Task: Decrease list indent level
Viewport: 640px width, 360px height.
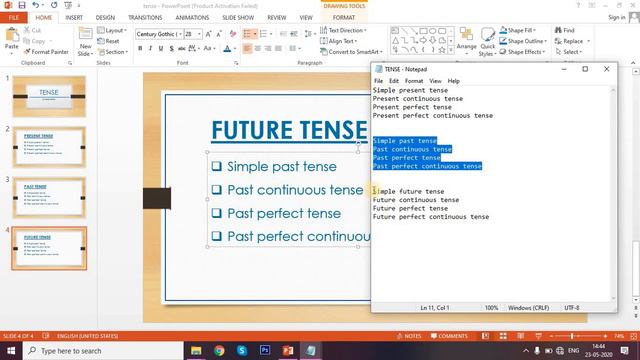Action: pyautogui.click(x=283, y=34)
